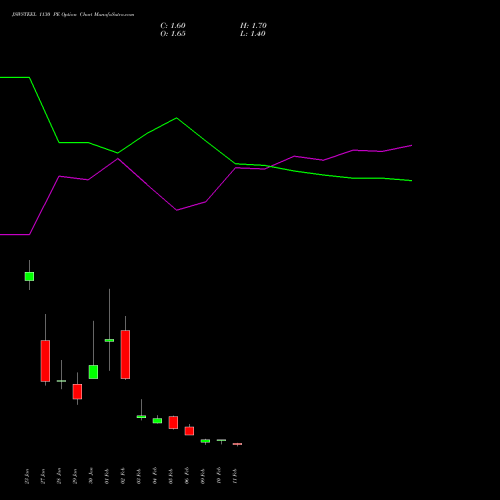Screen dimensions: 500x500
Task: Click the green candle above 09 Feb
Action: [x=205, y=441]
